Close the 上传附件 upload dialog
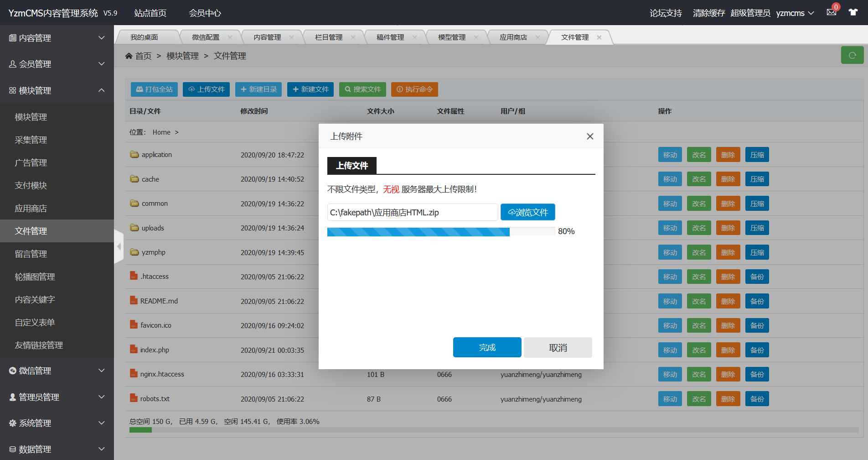This screenshot has height=460, width=868. coord(590,136)
